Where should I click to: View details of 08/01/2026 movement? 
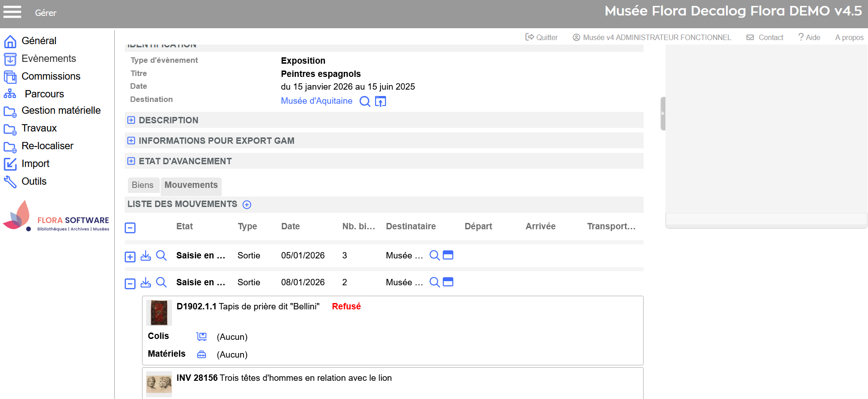coord(161,283)
